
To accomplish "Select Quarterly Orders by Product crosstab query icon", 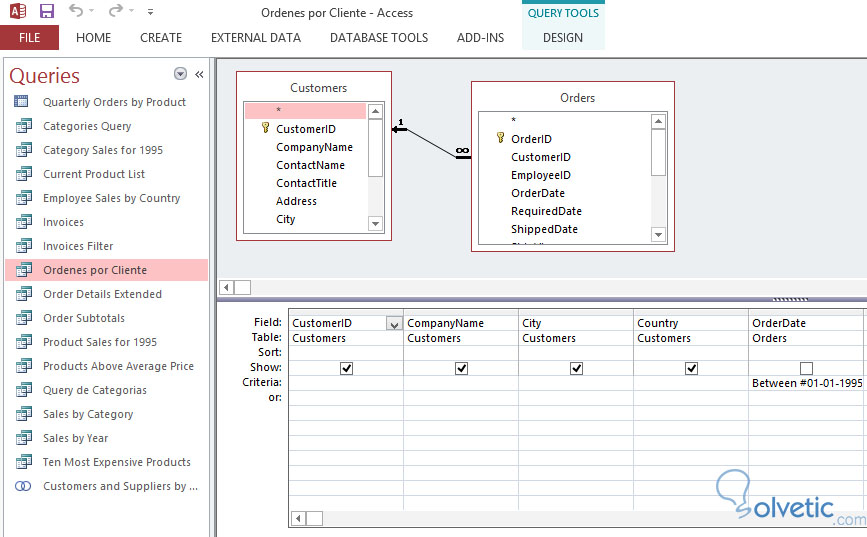I will 21,101.
